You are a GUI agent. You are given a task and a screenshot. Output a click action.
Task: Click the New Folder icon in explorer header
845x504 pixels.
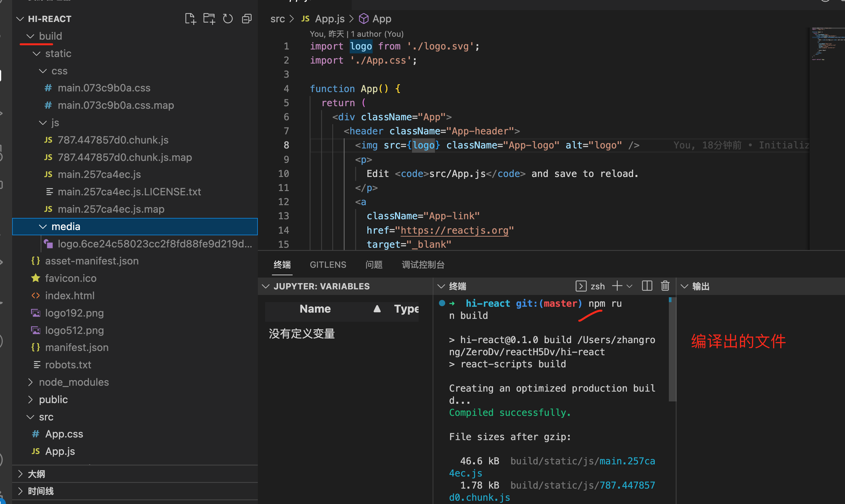[209, 19]
